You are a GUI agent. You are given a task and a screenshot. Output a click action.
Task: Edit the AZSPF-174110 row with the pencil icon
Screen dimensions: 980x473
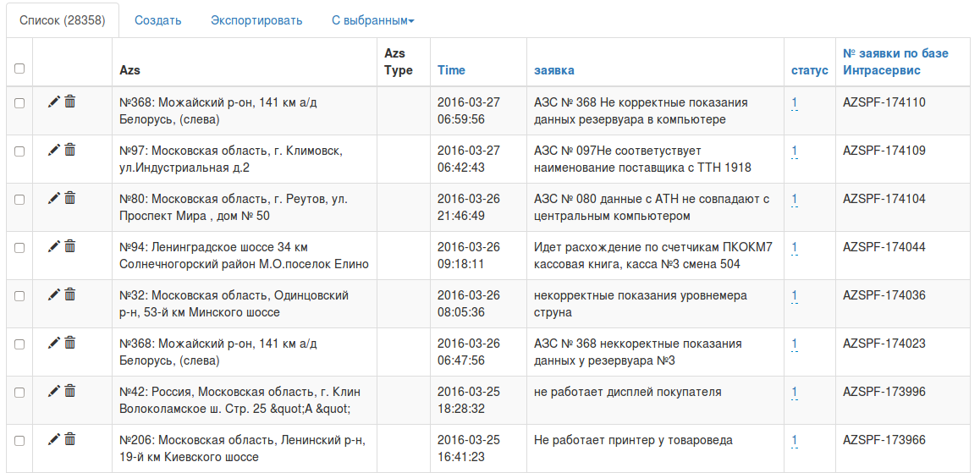pyautogui.click(x=54, y=102)
